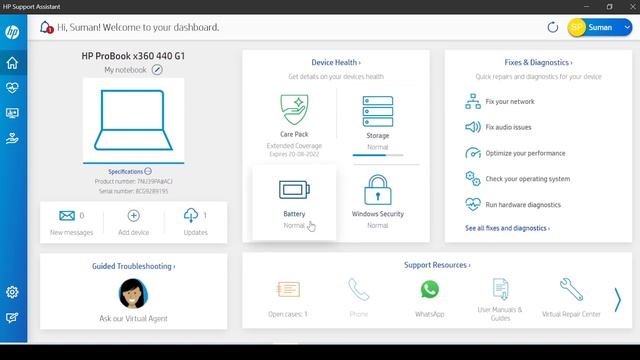Open the Open cases icon
This screenshot has height=360, width=640.
coord(288,289)
